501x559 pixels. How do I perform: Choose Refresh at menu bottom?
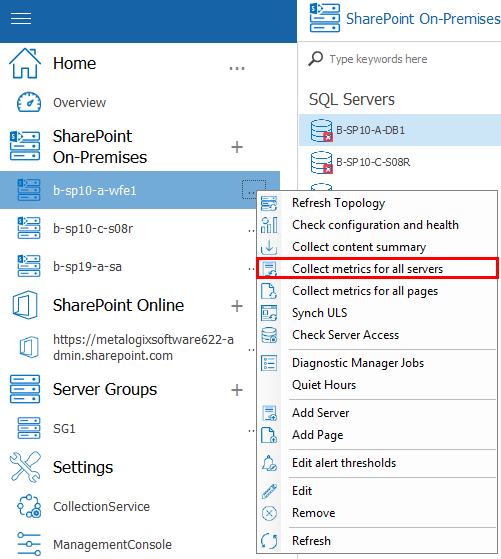(x=377, y=541)
